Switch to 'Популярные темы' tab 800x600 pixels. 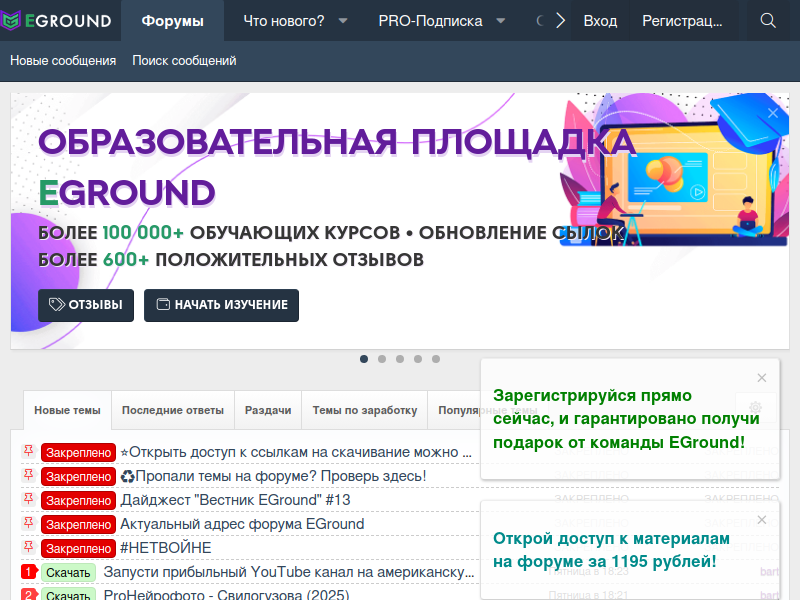(x=459, y=410)
